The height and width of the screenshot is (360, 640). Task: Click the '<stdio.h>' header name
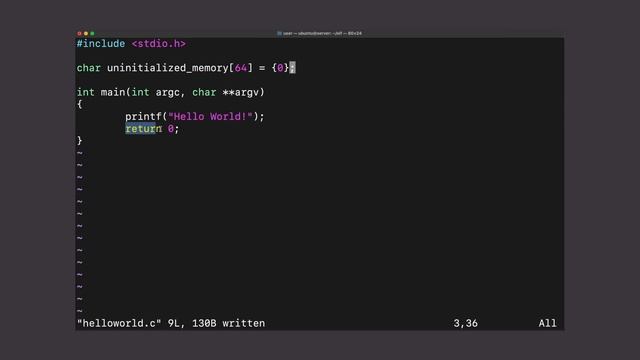158,44
